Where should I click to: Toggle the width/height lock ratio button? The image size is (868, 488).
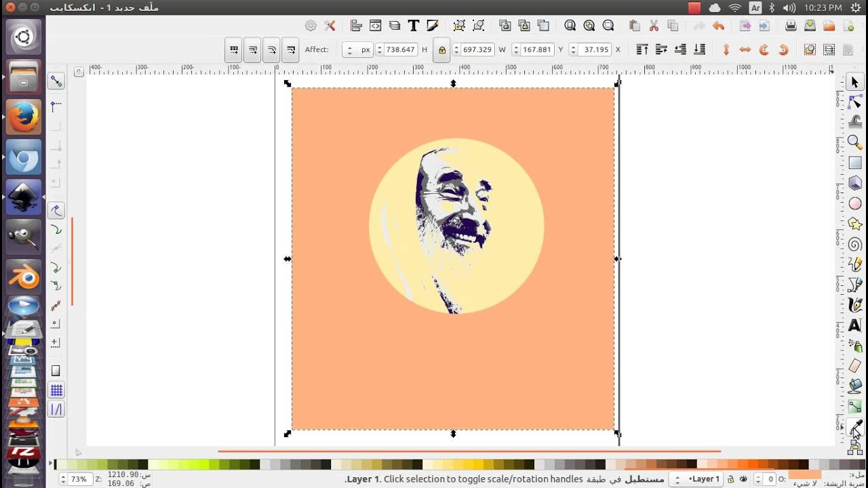tap(441, 49)
